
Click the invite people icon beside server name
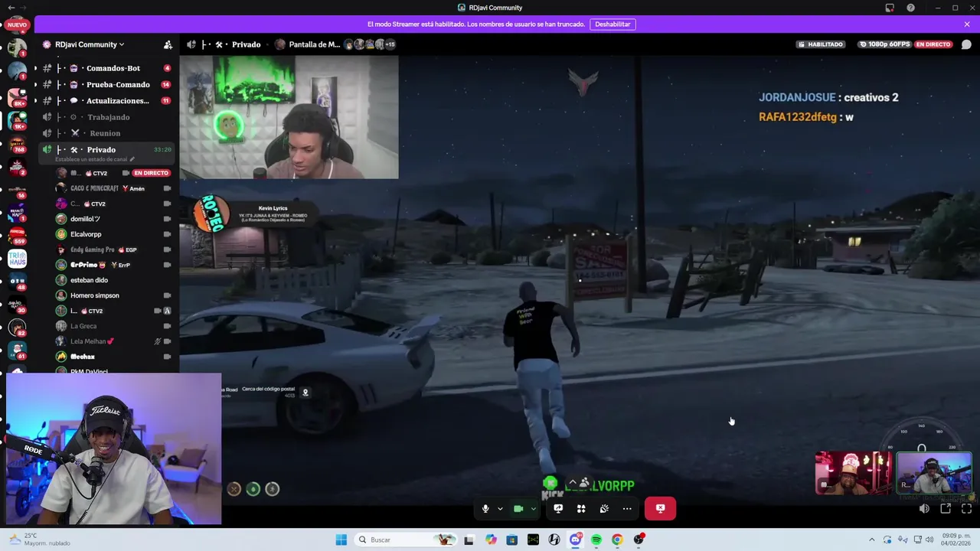(168, 44)
